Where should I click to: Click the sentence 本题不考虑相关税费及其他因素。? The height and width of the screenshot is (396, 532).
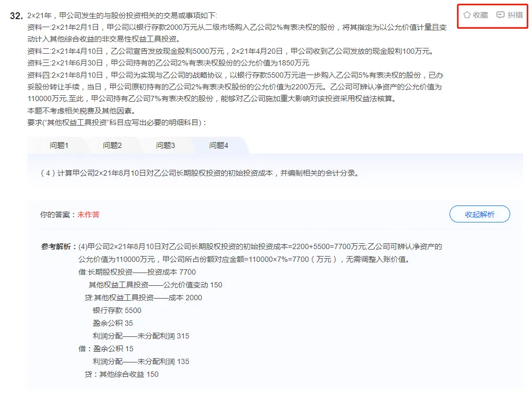[x=82, y=111]
